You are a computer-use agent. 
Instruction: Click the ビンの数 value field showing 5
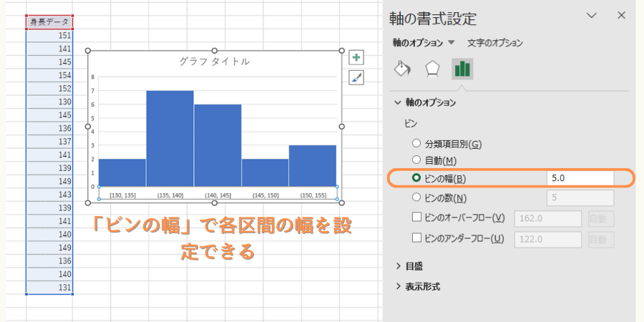click(x=580, y=198)
